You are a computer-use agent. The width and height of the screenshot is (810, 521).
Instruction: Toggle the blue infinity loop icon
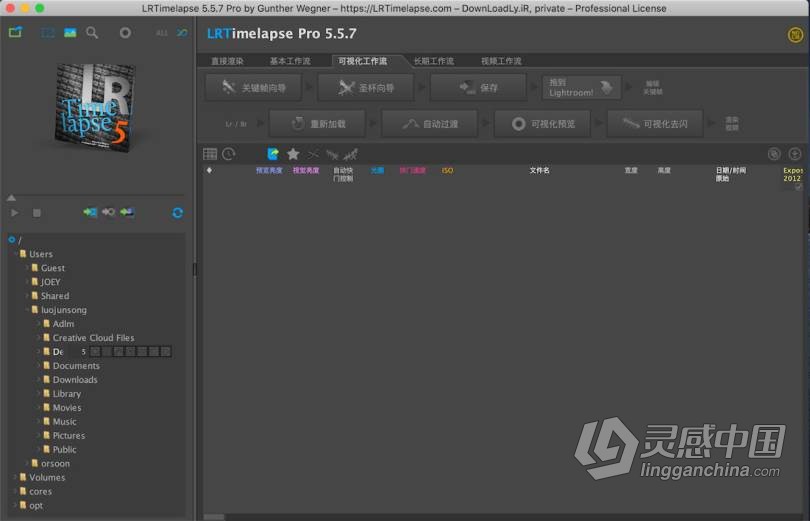click(x=182, y=33)
